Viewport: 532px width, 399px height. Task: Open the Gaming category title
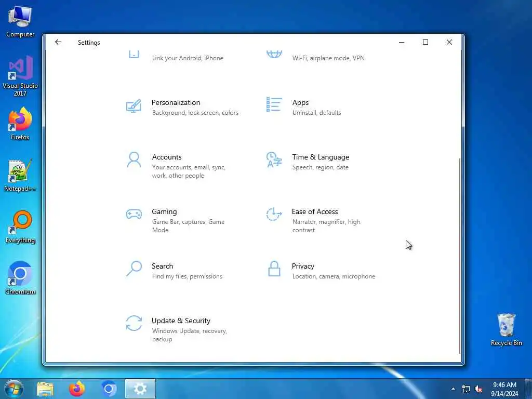(x=164, y=212)
